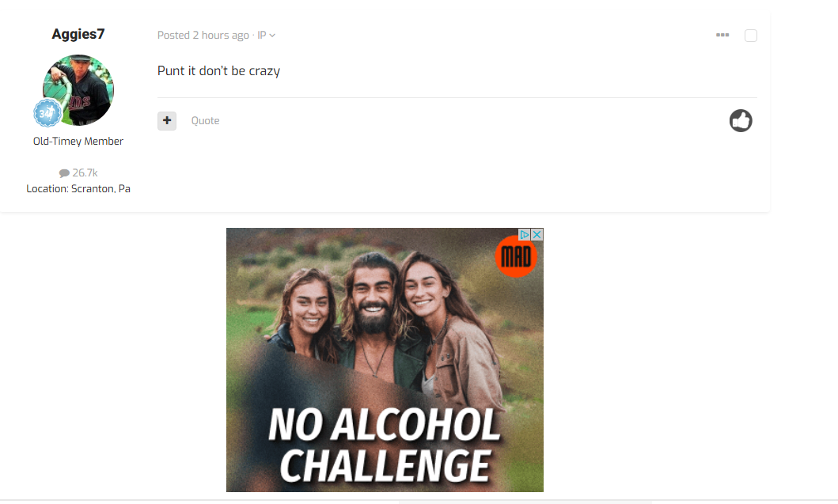
Task: Click the 26.7k post count number
Action: pyautogui.click(x=85, y=173)
